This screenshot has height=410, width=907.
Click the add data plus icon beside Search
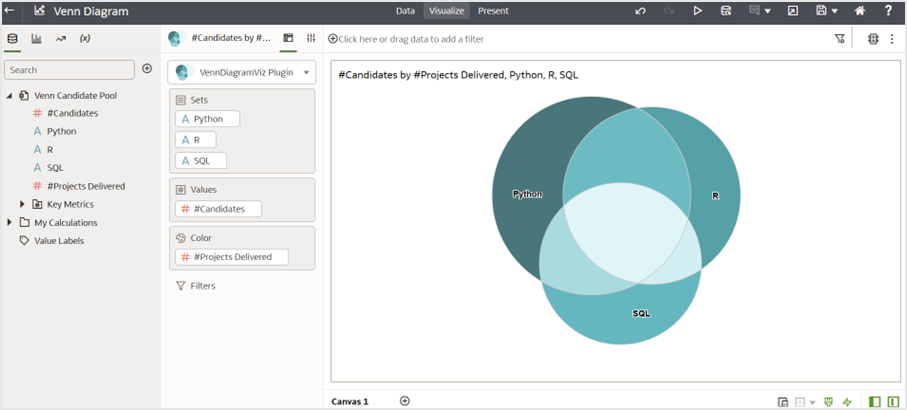147,69
